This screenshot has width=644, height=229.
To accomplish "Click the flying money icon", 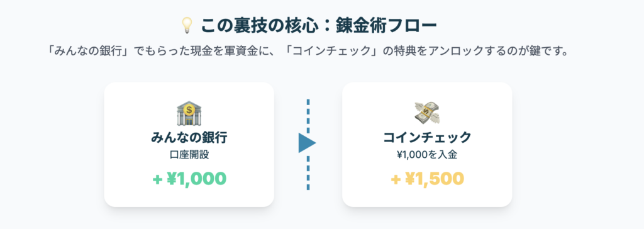I will coord(427,113).
